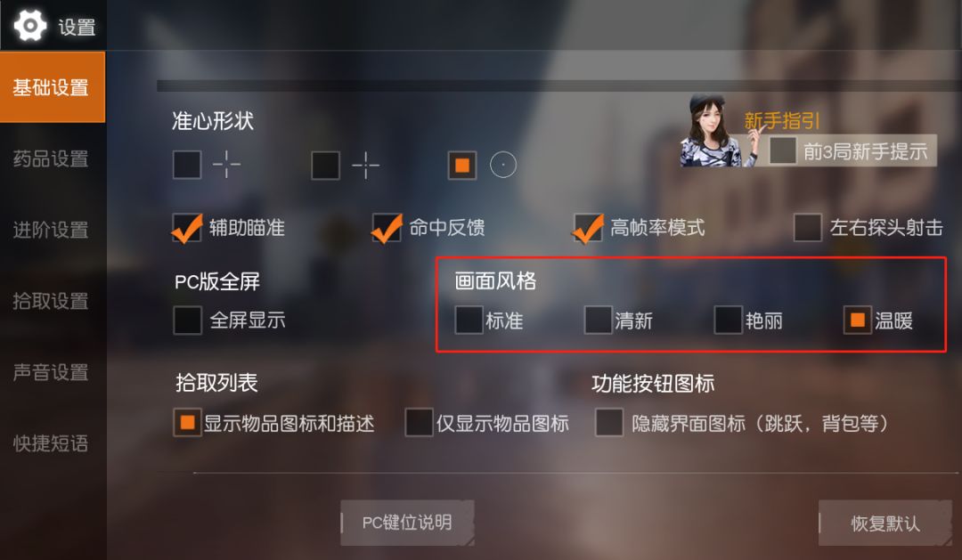This screenshot has height=560, width=962.
Task: Click 恢复默认 restore defaults button
Action: pos(885,523)
